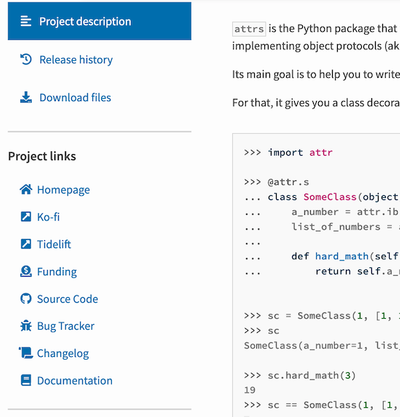Viewport: 400px width, 417px height.
Task: Open the Bug Tracker link
Action: pos(66,326)
